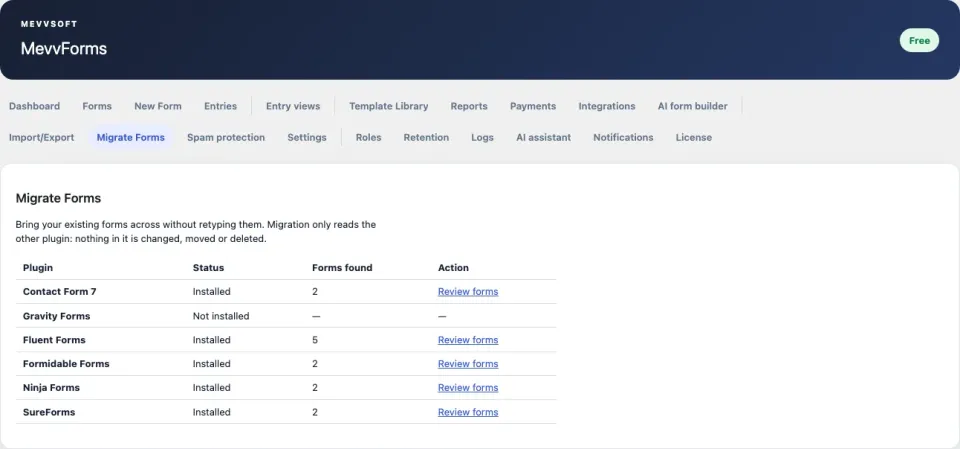Open the Import/Export tab

pyautogui.click(x=42, y=137)
